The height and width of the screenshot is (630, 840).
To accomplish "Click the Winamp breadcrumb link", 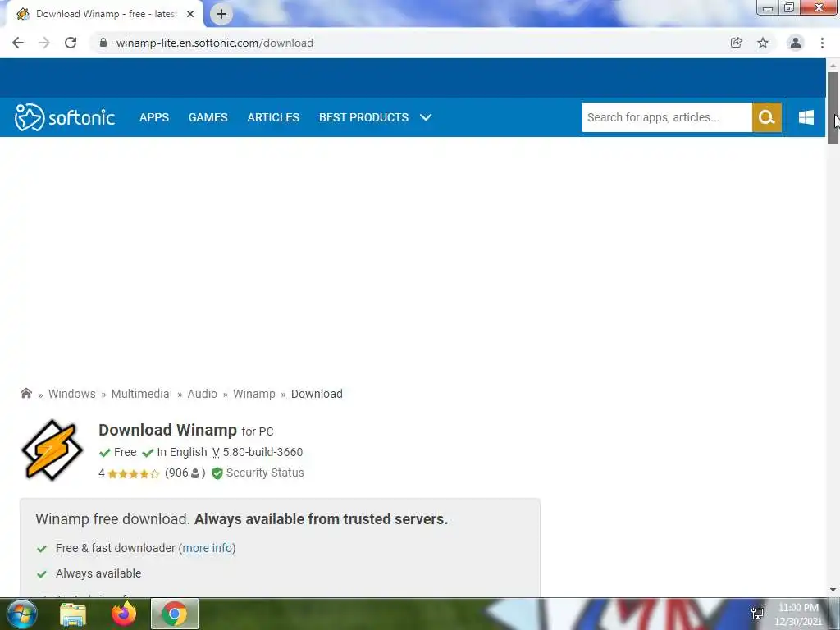I will click(254, 394).
